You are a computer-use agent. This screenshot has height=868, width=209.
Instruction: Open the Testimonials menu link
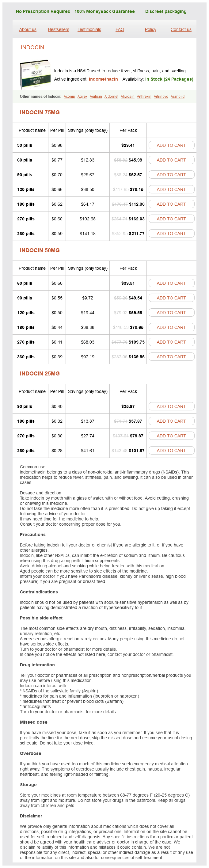coord(89,30)
